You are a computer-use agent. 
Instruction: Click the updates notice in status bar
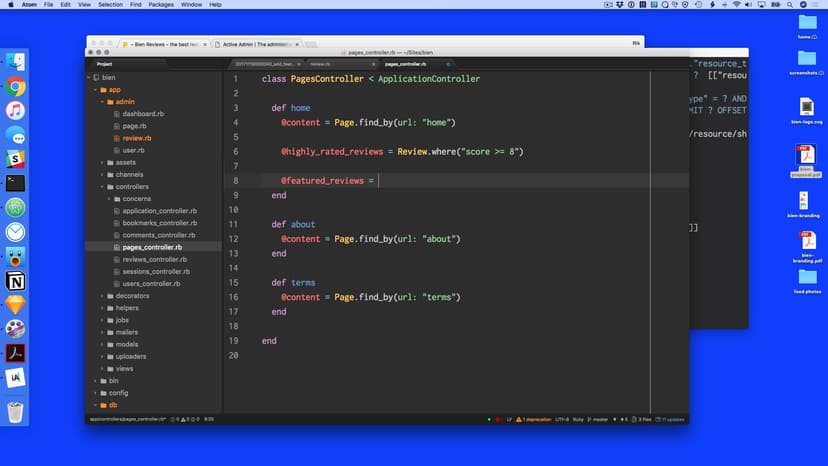click(x=672, y=419)
